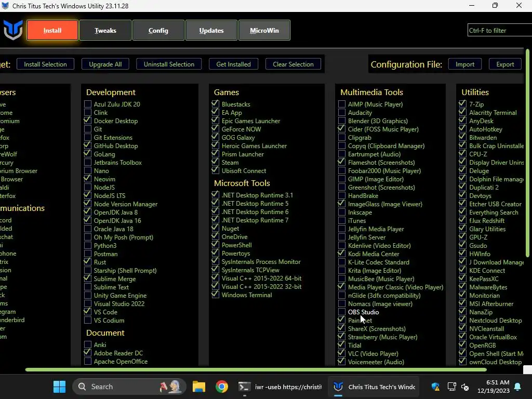Click the Uninstall Selection button
The image size is (532, 399).
[169, 64]
